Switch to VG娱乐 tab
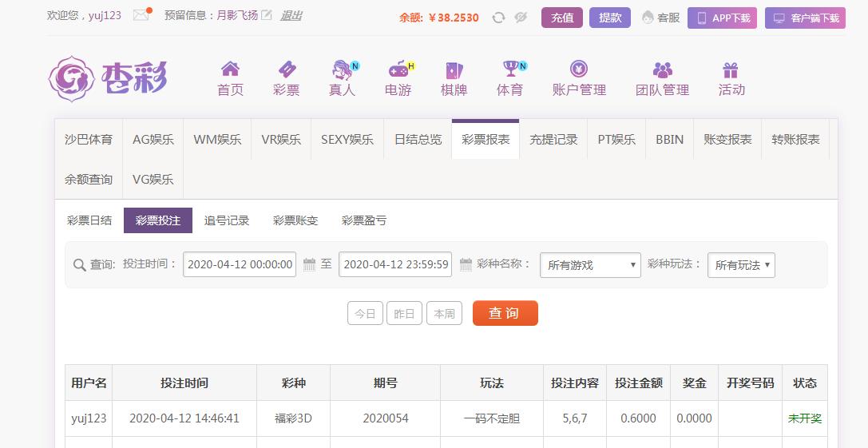This screenshot has width=868, height=448. (x=153, y=180)
